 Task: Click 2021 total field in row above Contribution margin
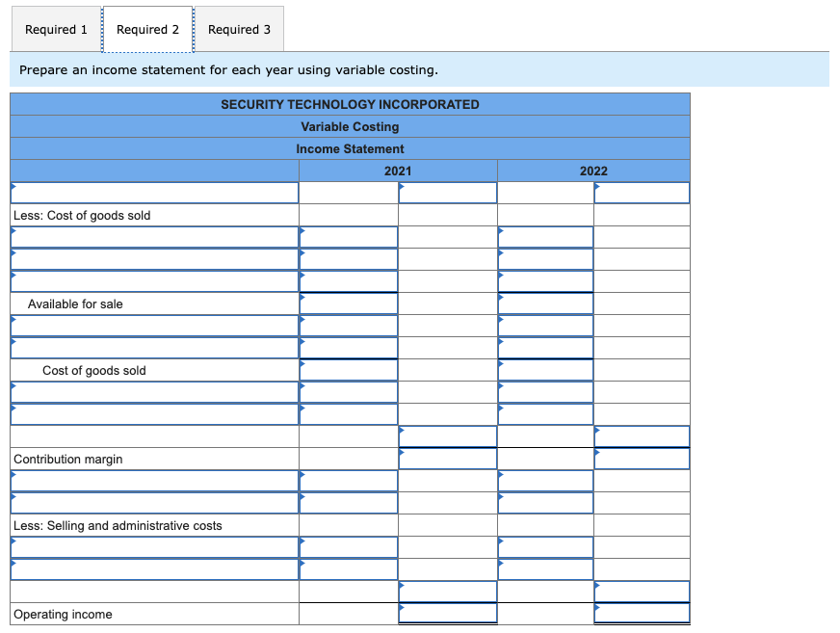point(448,436)
